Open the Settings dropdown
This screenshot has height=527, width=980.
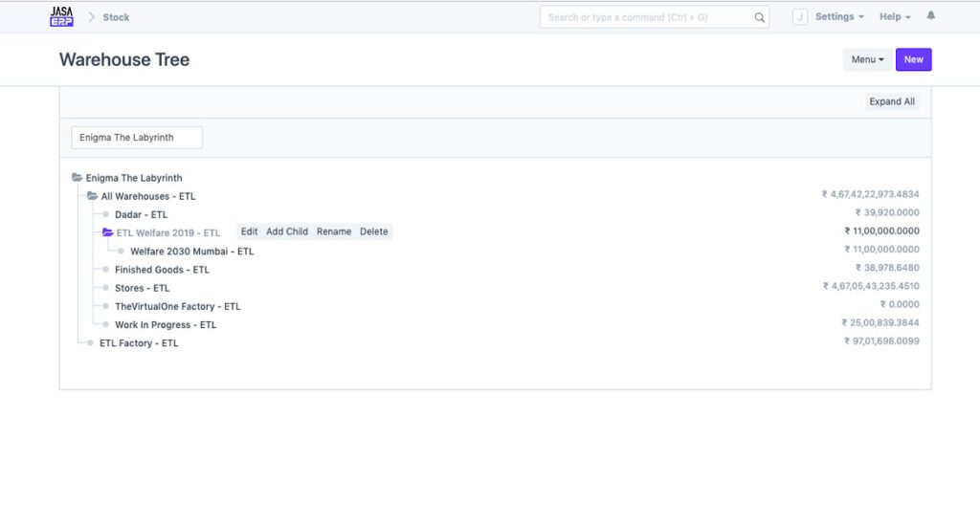(x=839, y=17)
